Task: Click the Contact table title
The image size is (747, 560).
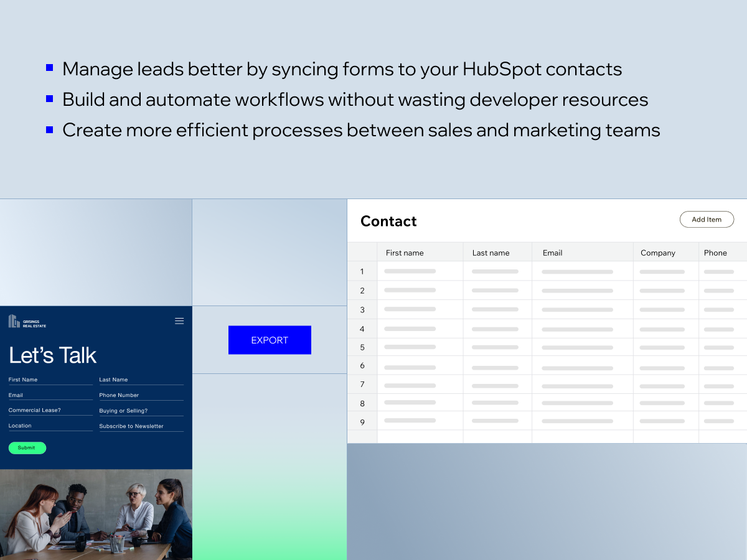Action: tap(388, 221)
